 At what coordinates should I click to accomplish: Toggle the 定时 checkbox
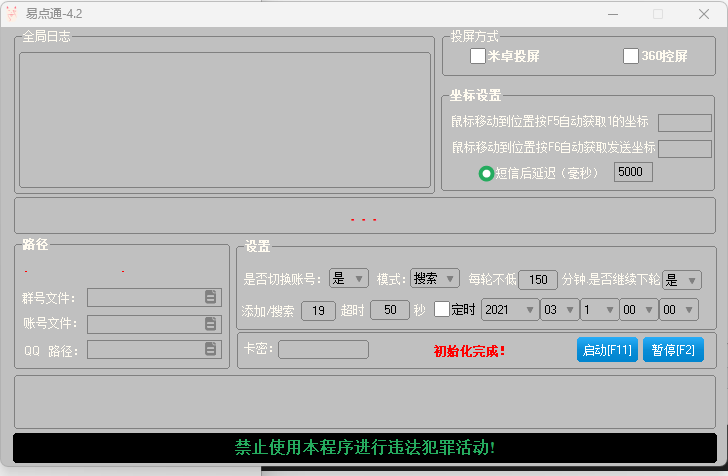point(442,310)
